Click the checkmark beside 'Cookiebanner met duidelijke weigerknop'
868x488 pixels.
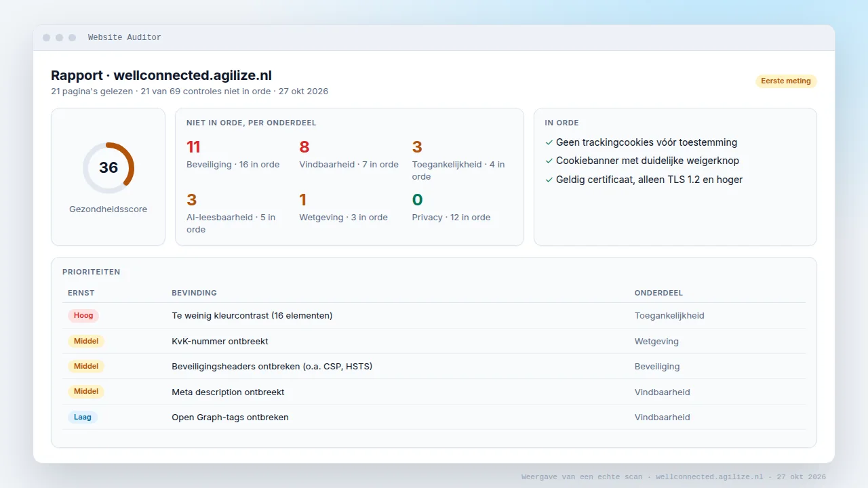549,161
